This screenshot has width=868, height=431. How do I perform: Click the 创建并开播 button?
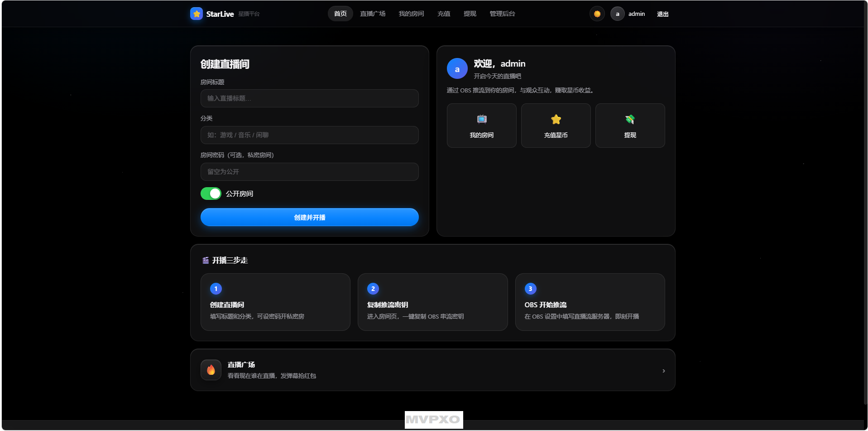(310, 217)
